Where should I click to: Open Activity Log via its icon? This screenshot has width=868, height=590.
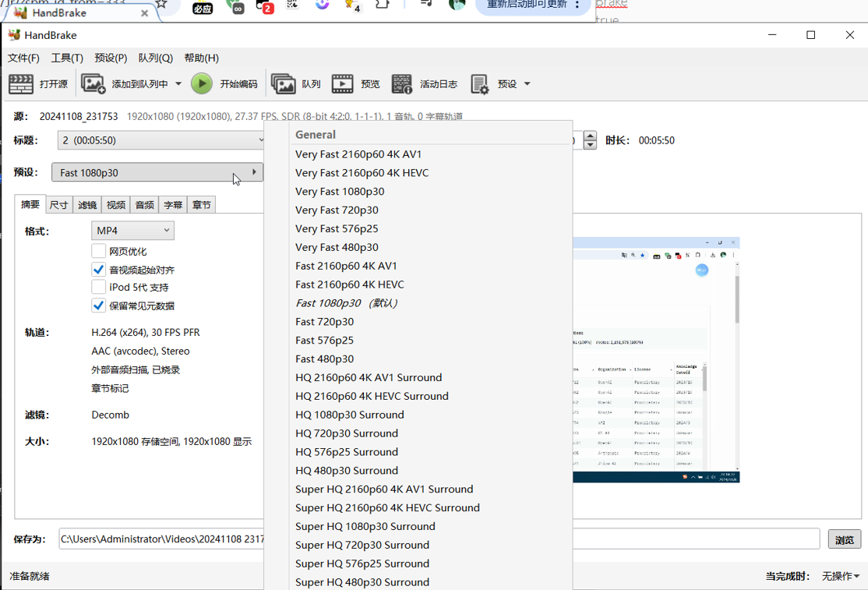coord(401,84)
